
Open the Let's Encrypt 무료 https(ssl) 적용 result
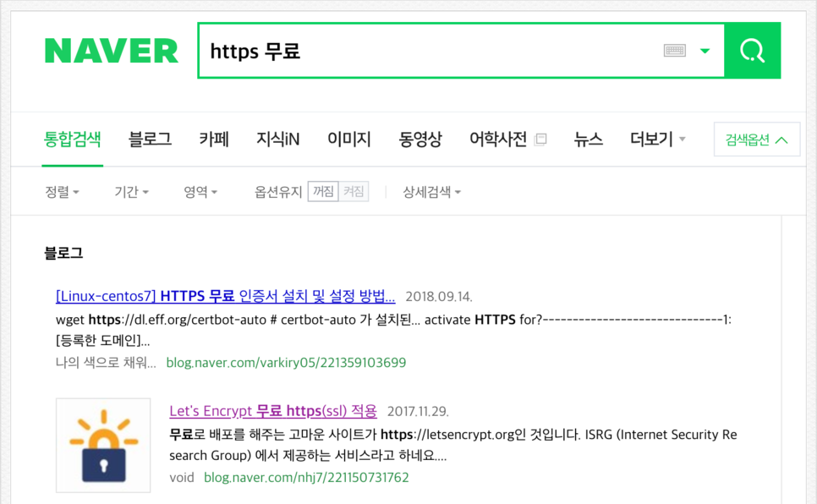click(273, 411)
